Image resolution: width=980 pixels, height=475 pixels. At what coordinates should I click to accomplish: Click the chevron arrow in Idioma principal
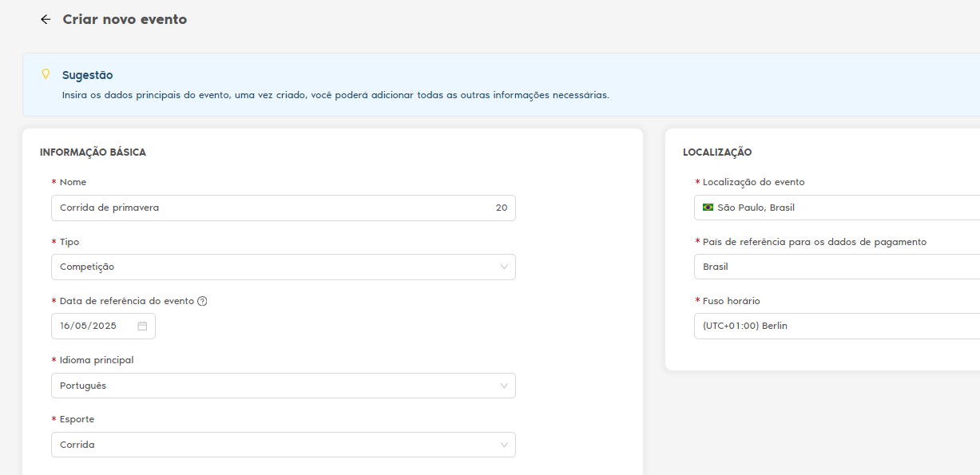pyautogui.click(x=504, y=386)
